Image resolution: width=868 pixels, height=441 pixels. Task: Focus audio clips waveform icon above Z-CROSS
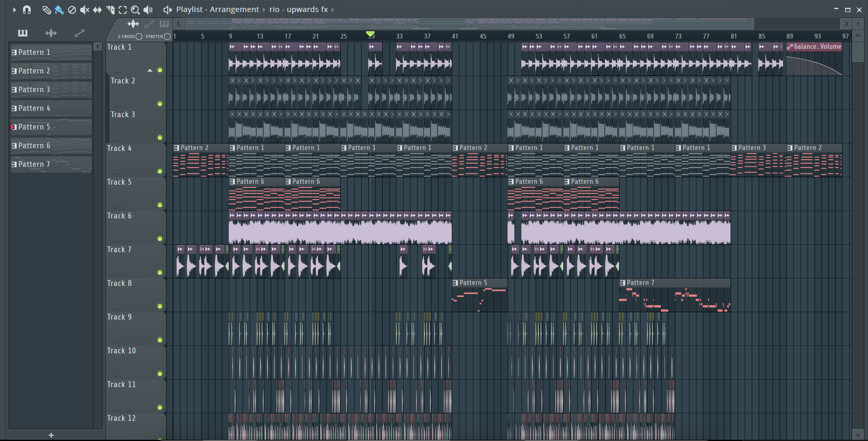point(133,23)
